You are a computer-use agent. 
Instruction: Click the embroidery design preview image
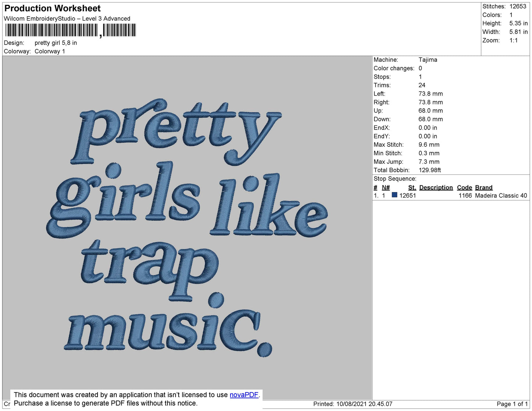[187, 227]
